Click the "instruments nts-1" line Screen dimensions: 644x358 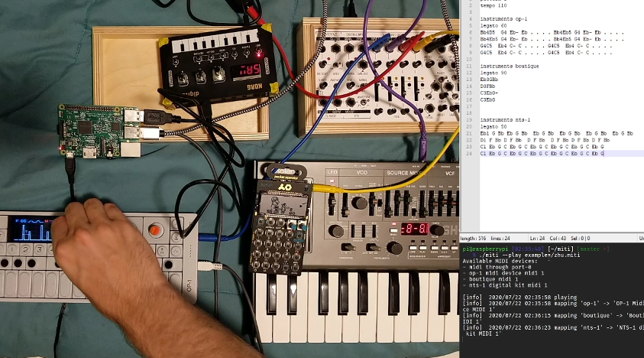tap(505, 120)
